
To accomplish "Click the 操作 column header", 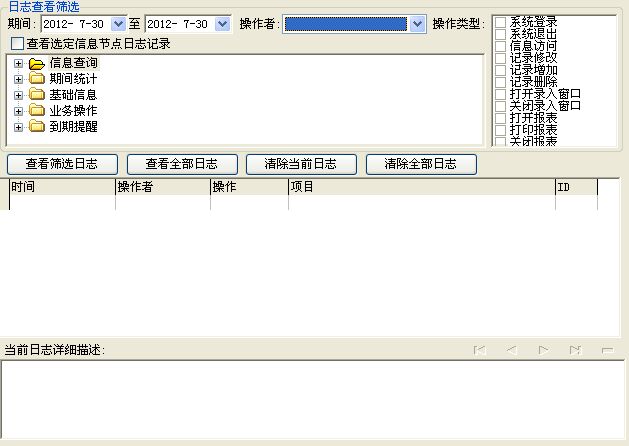I will point(249,187).
